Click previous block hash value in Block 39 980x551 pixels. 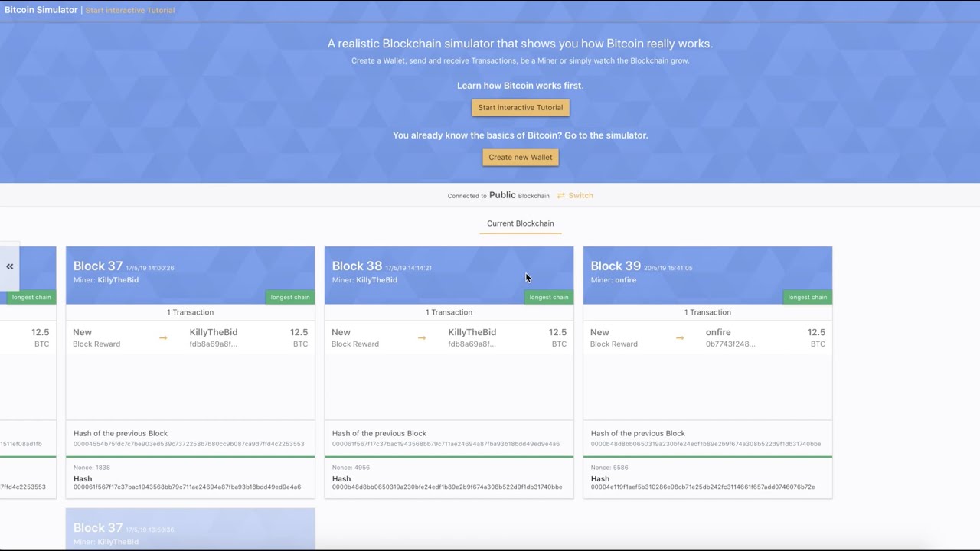(706, 444)
